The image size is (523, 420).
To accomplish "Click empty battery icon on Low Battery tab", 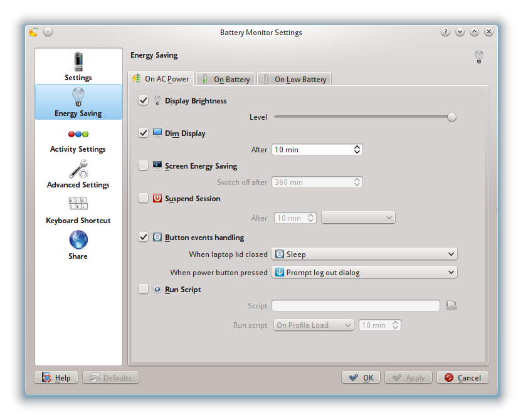I will (x=265, y=80).
